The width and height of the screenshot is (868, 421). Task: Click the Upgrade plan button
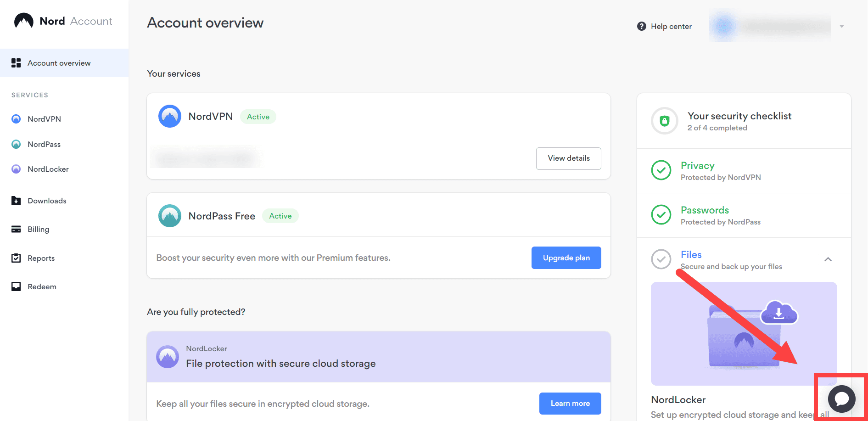point(566,258)
